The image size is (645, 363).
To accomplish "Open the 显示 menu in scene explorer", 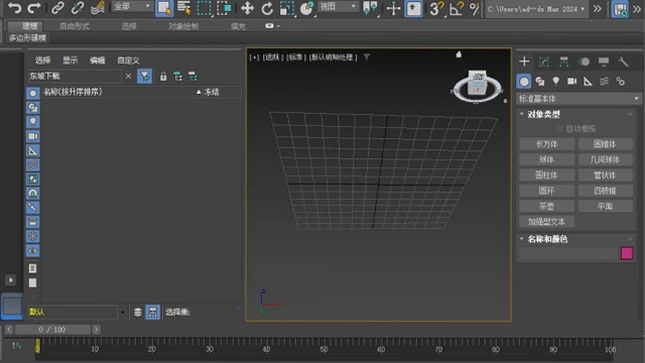I will 70,60.
